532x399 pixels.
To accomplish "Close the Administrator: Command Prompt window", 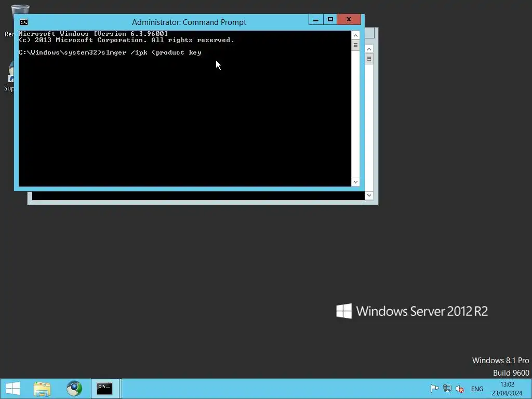I will click(349, 20).
